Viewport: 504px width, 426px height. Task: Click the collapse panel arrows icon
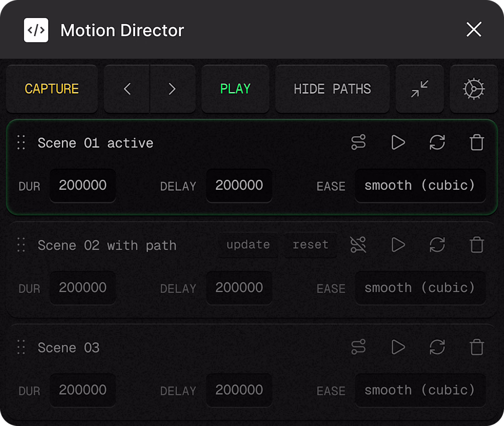coord(420,89)
